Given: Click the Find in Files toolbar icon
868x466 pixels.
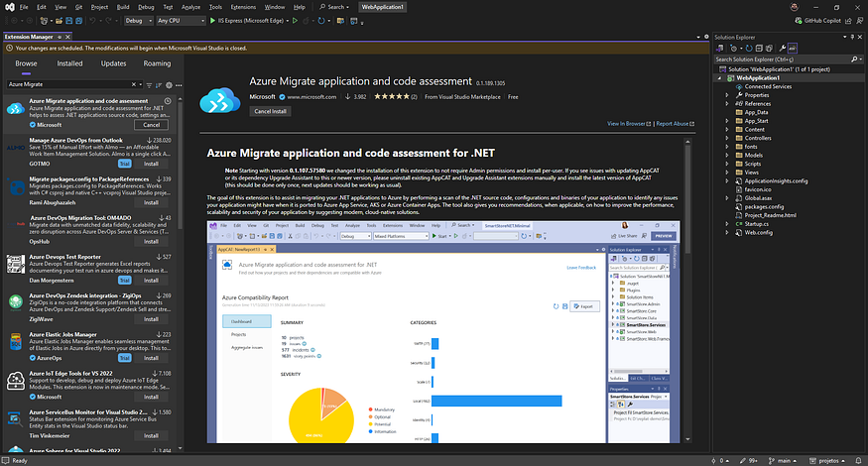Looking at the screenshot, I should tap(340, 21).
